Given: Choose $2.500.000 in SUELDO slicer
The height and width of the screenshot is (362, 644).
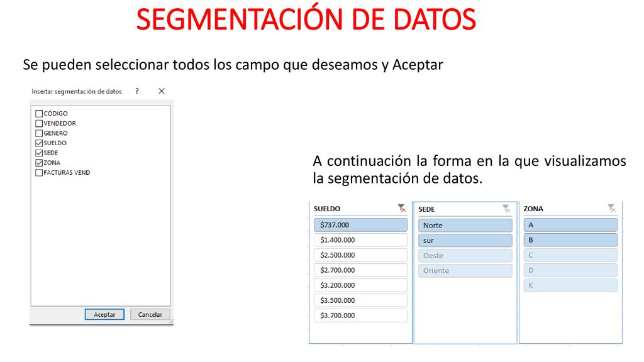Looking at the screenshot, I should pos(360,255).
